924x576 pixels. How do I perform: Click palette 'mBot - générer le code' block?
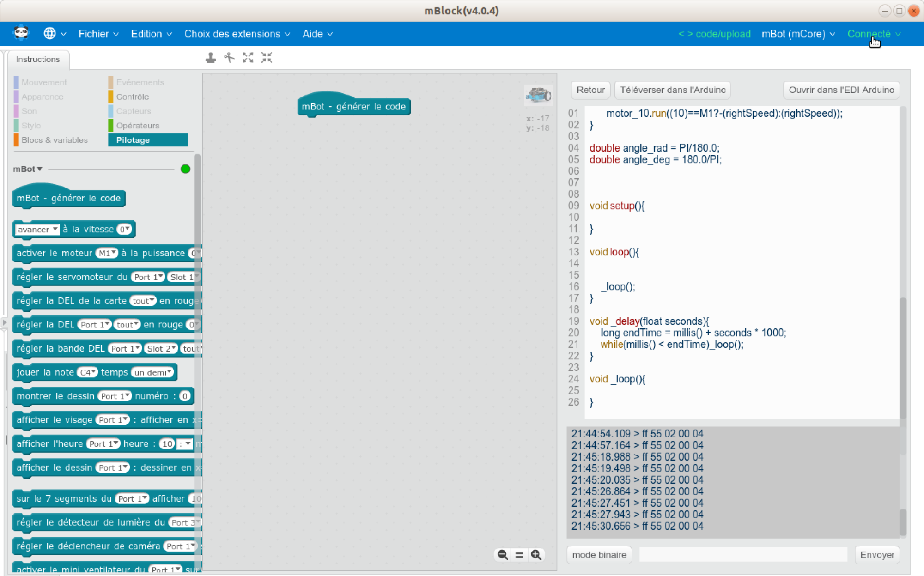click(68, 197)
